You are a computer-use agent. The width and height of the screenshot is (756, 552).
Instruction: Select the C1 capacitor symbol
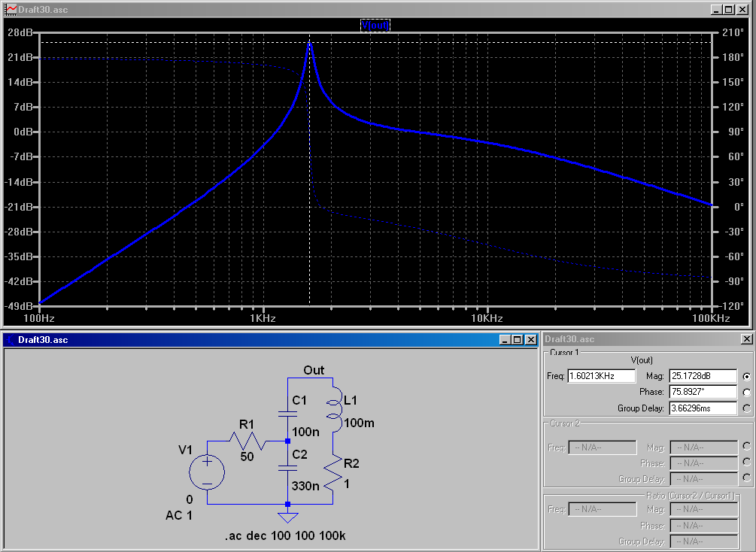(288, 414)
